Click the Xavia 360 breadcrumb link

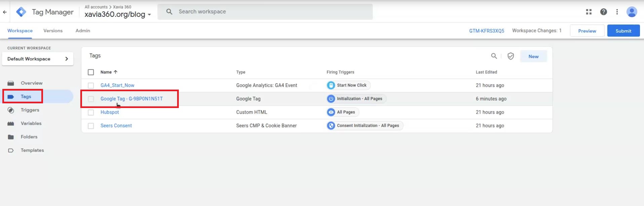122,7
